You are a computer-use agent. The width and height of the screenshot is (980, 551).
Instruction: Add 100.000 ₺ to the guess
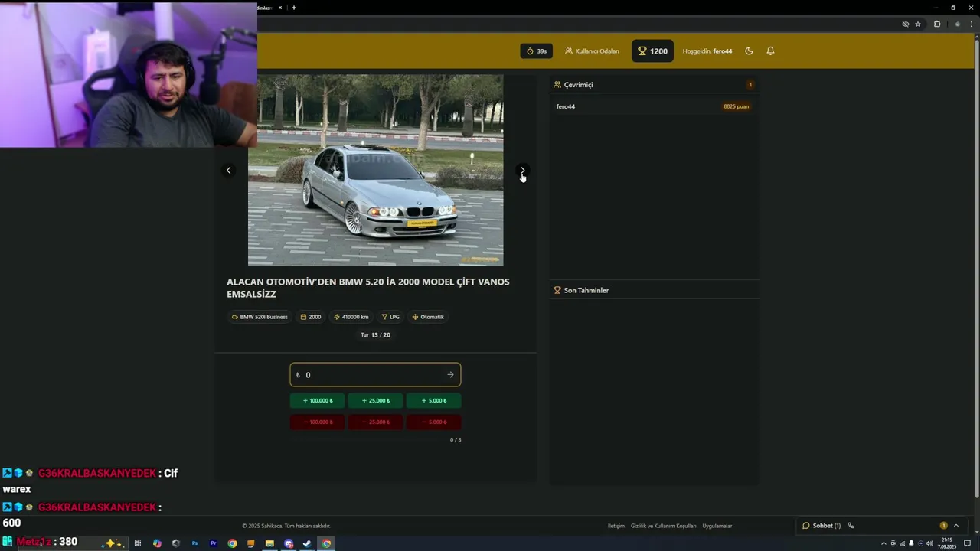(x=317, y=400)
